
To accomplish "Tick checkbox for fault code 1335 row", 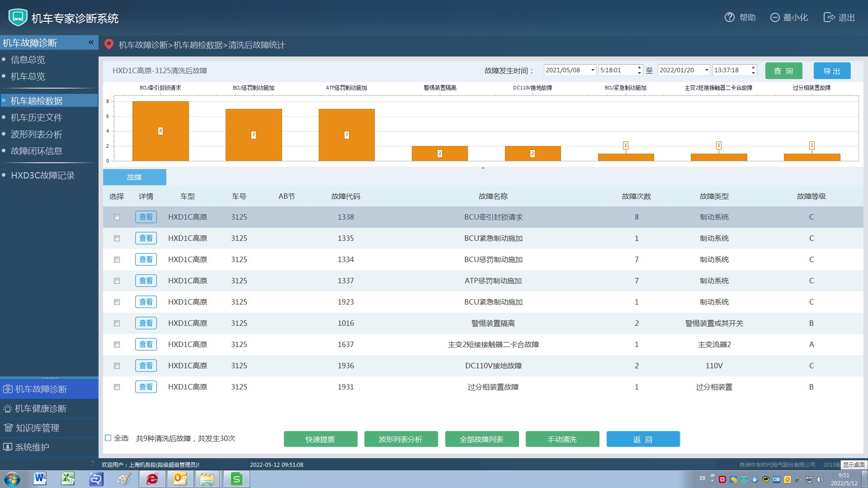I will 117,239.
